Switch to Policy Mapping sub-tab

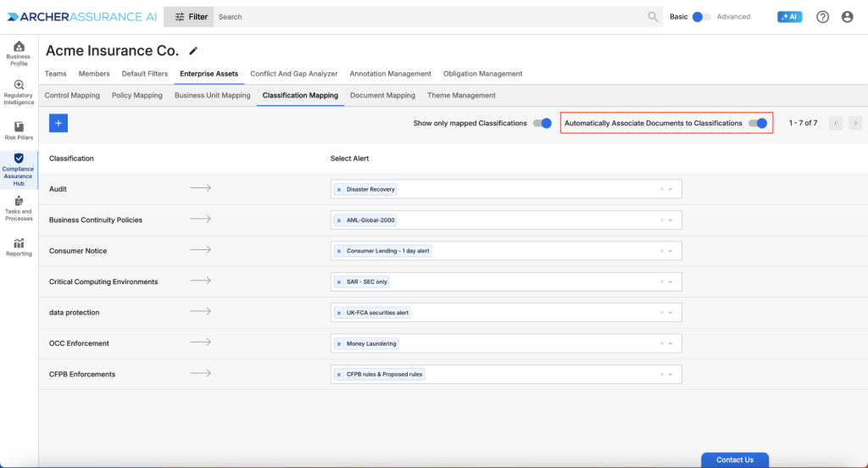(136, 95)
